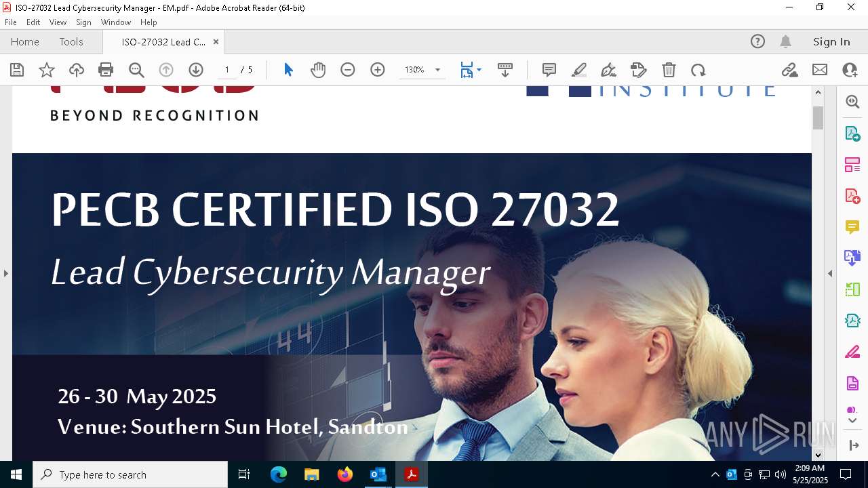The height and width of the screenshot is (488, 868).
Task: Show more tools in right pane
Action: coord(852,421)
